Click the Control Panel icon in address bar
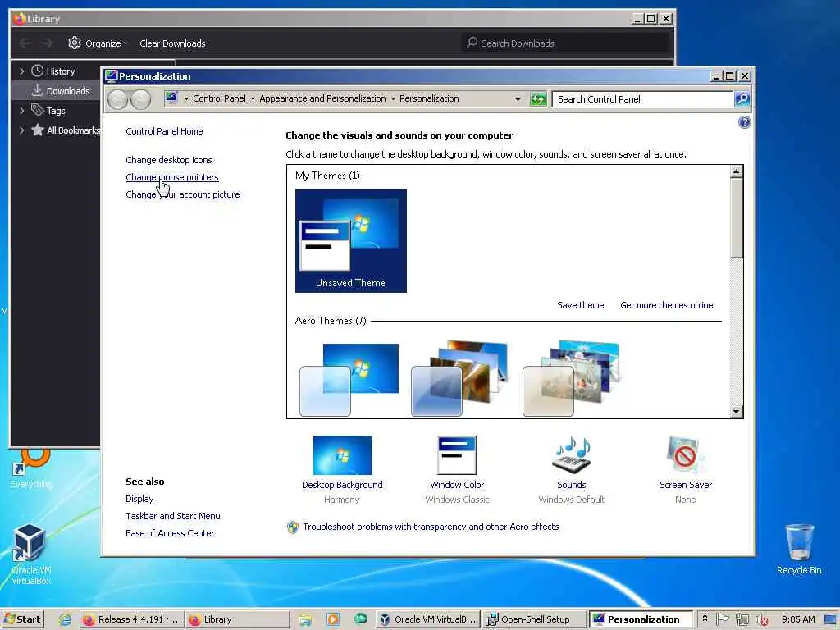The width and height of the screenshot is (840, 630). (171, 98)
